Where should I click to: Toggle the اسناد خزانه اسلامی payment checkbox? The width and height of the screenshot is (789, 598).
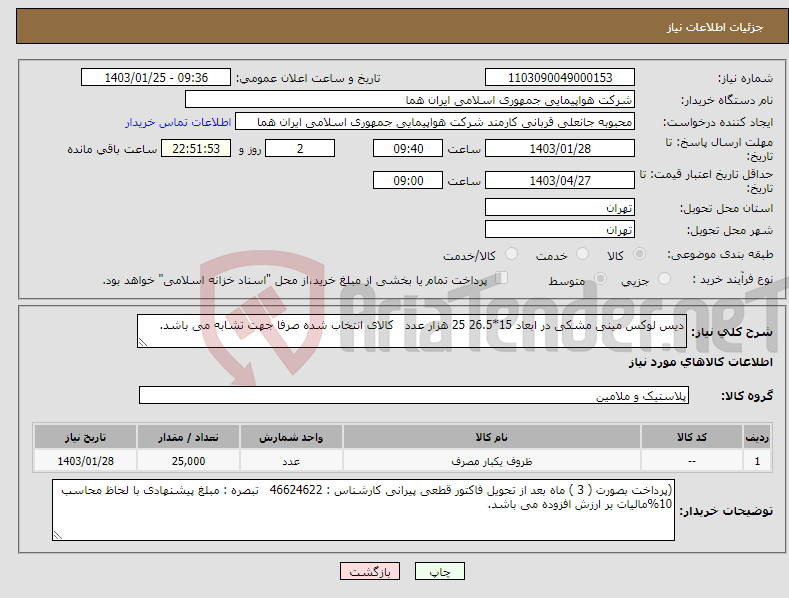(x=502, y=277)
